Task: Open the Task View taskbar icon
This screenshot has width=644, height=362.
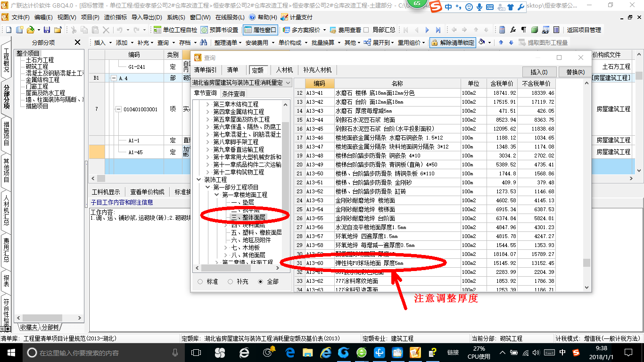Action: (x=197, y=353)
